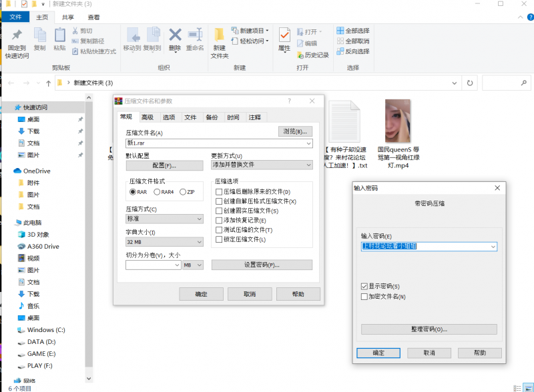Select the ZIP archive format radio button
Image resolution: width=534 pixels, height=392 pixels.
click(183, 192)
